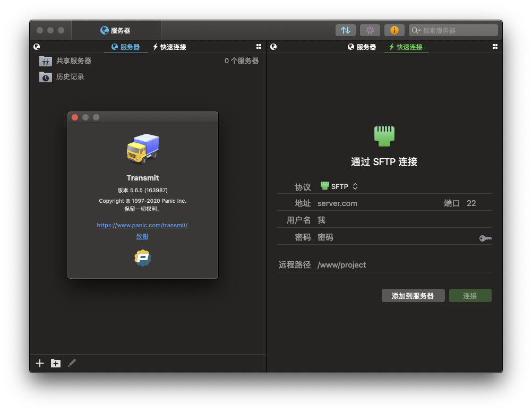The image size is (532, 412).
Task: Switch the left pane to Quick Connect
Action: (x=169, y=47)
